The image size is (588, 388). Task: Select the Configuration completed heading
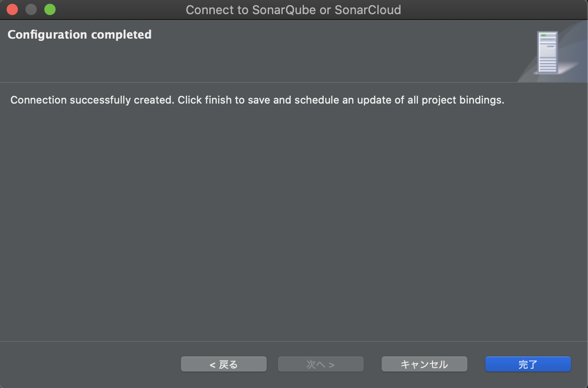coord(79,34)
